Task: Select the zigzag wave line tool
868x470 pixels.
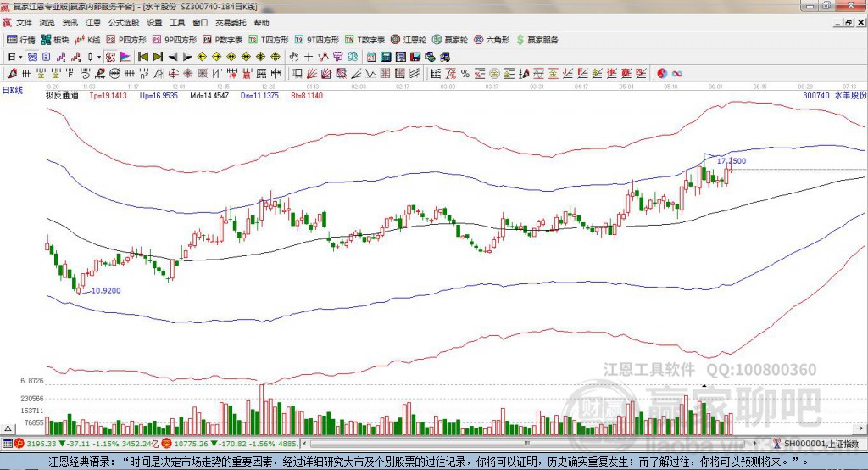Action: coord(370,73)
